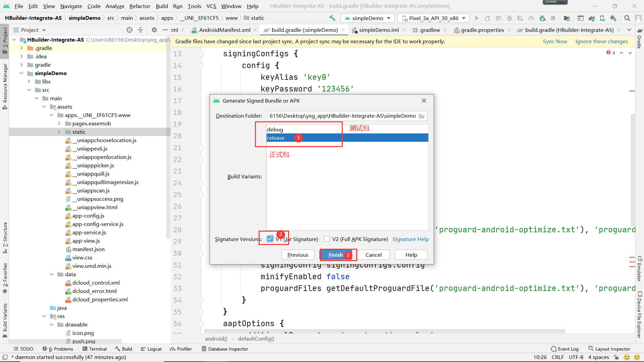Expand the static folder in project tree
644x362 pixels.
pyautogui.click(x=59, y=132)
